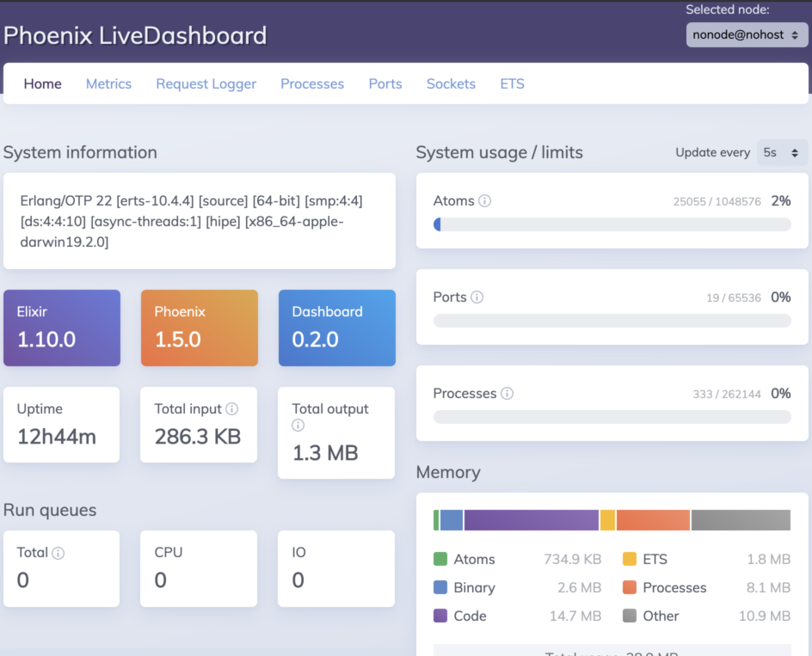Open the Metrics tab

tap(108, 84)
